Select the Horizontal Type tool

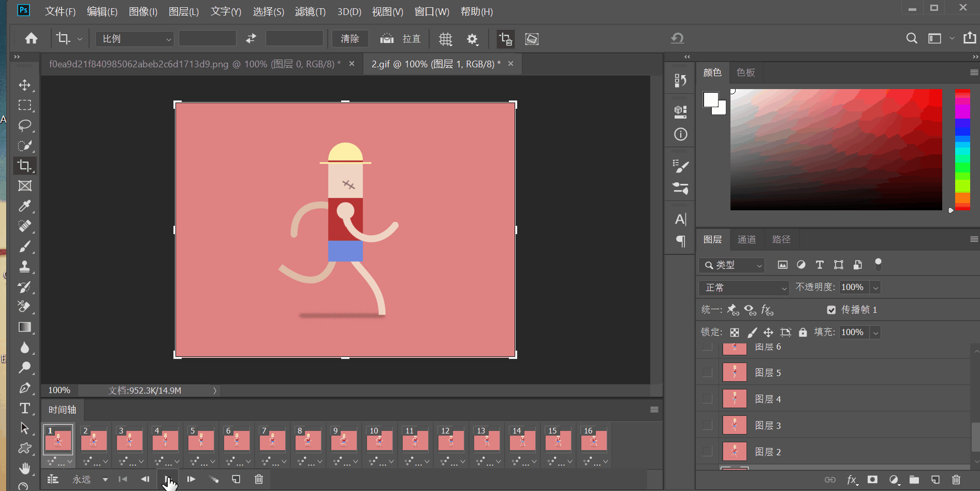pyautogui.click(x=24, y=408)
